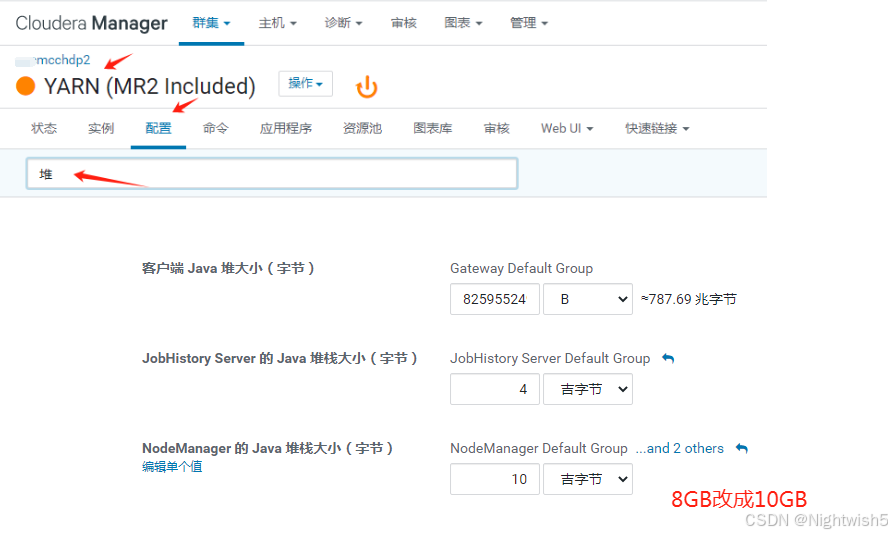The image size is (892, 535).
Task: Select the JobHistory Server 的 Java 堆栈大小 label
Action: (x=280, y=358)
